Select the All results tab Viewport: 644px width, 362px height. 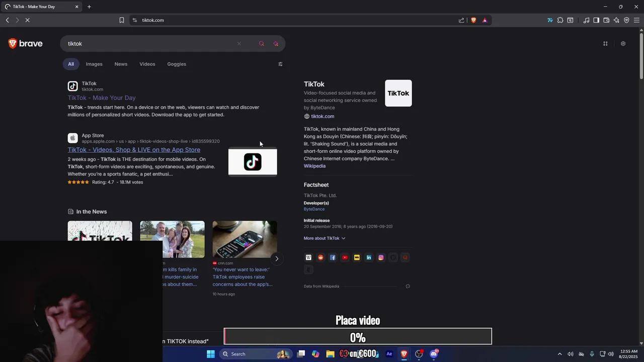click(71, 64)
